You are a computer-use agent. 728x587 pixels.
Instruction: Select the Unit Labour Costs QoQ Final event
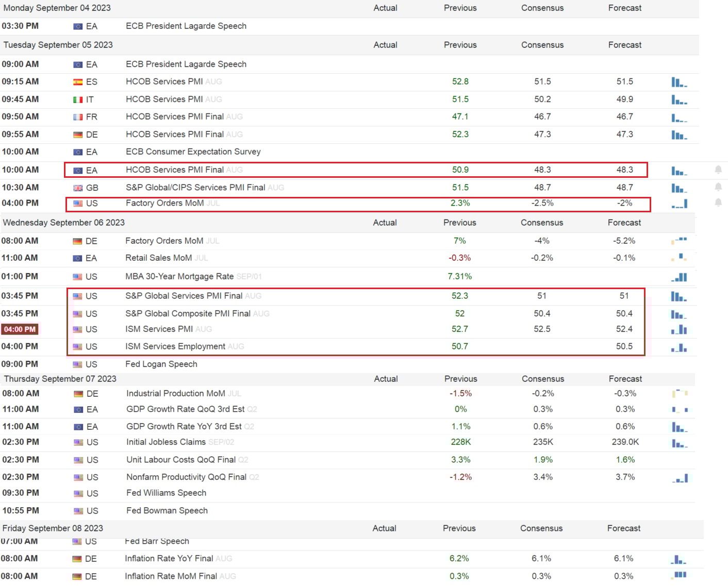[x=180, y=460]
